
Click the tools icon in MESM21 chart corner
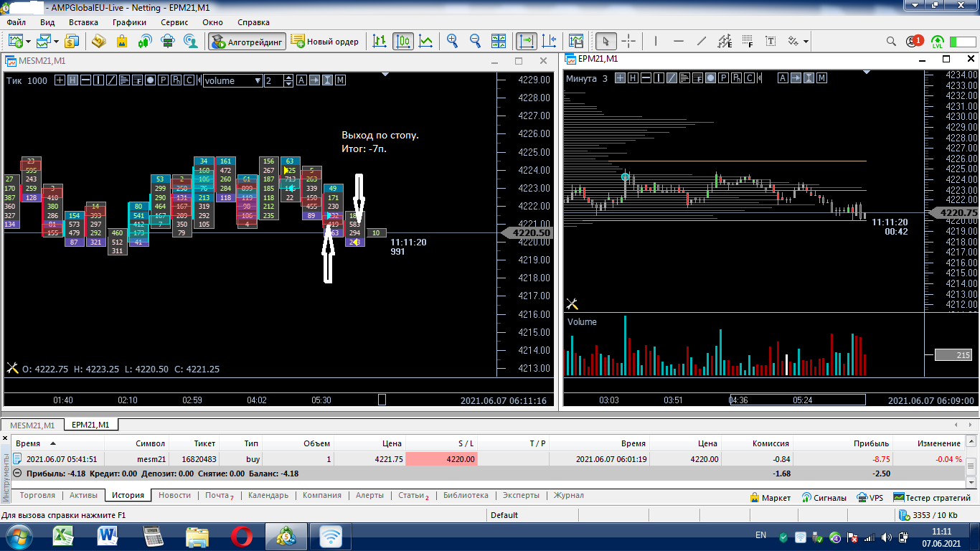(x=12, y=368)
